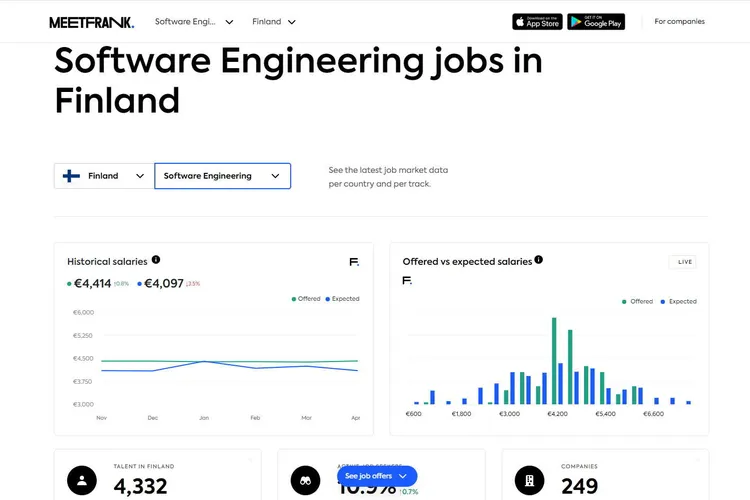The width and height of the screenshot is (750, 500).
Task: Toggle Offered series in Historical salaries legend
Action: [x=308, y=299]
